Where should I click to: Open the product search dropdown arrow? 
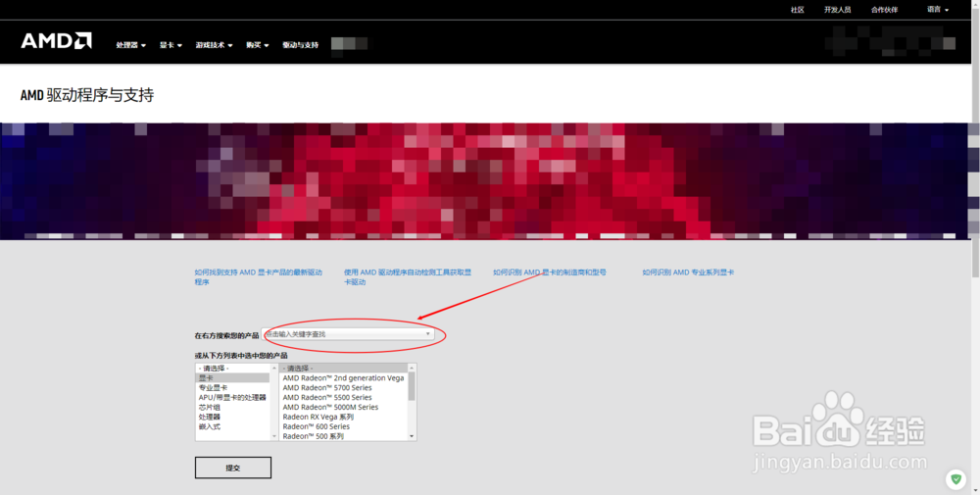point(428,334)
